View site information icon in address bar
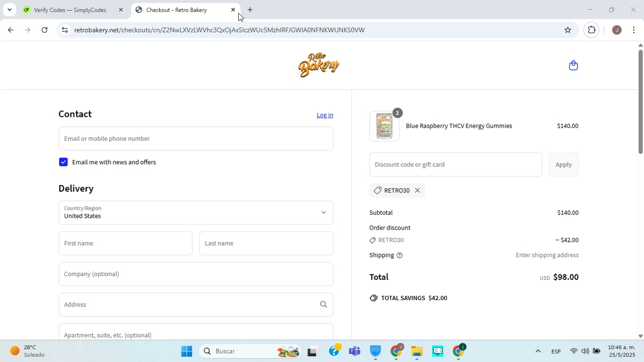Image resolution: width=644 pixels, height=362 pixels. pos(65,30)
